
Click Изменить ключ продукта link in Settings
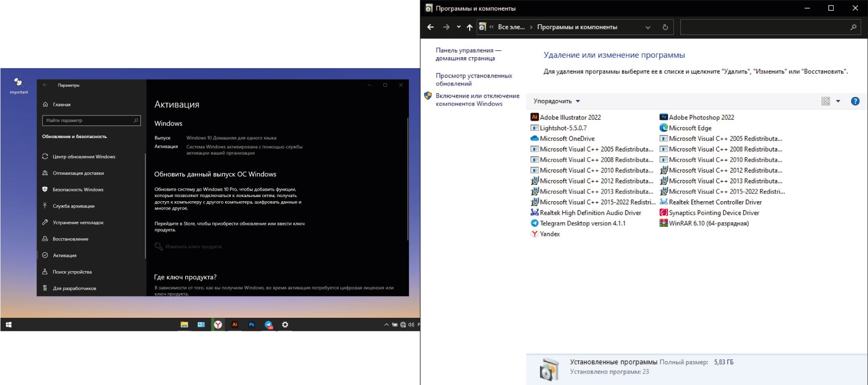(193, 246)
